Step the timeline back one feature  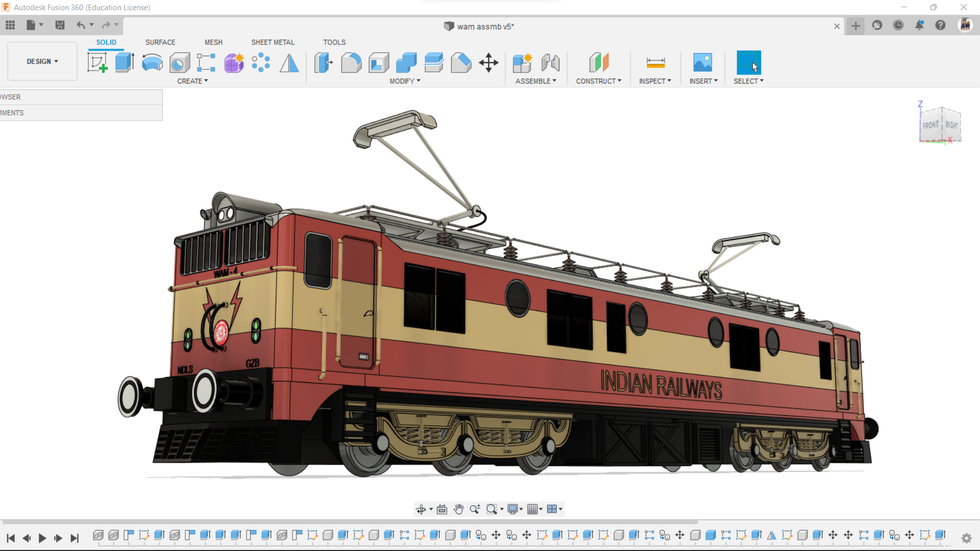click(x=27, y=538)
